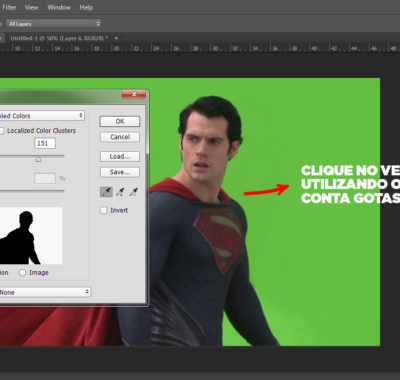The image size is (400, 380).
Task: Click the Load... button
Action: (x=120, y=156)
